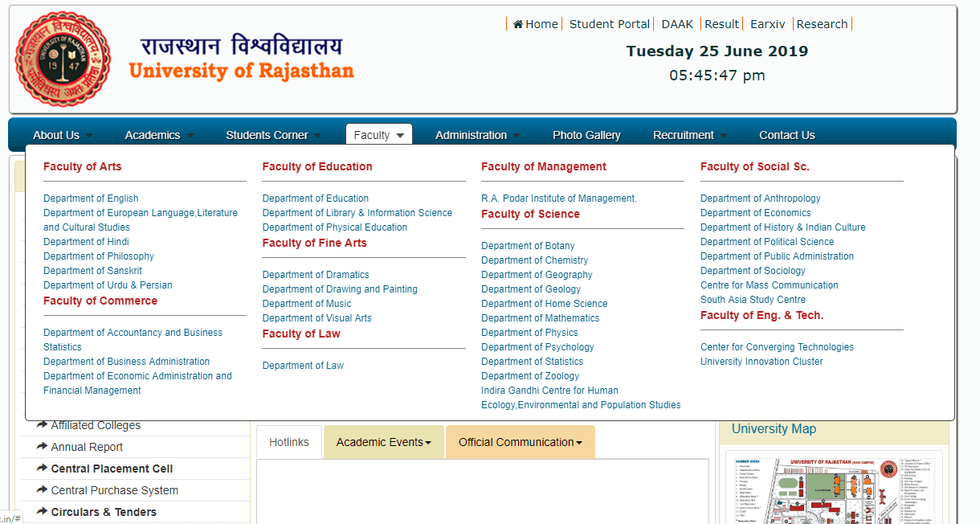Open the Photo Gallery menu item
This screenshot has height=524, width=980.
pyautogui.click(x=586, y=135)
